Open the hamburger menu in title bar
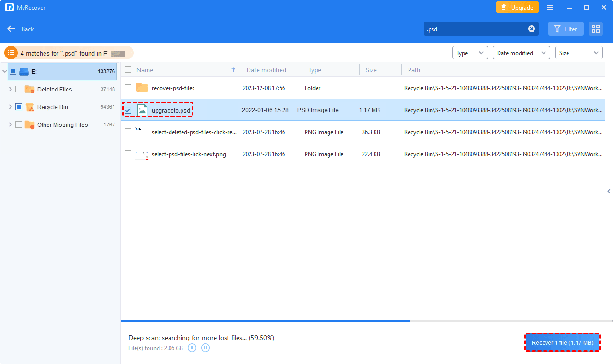This screenshot has height=364, width=613. (x=550, y=8)
